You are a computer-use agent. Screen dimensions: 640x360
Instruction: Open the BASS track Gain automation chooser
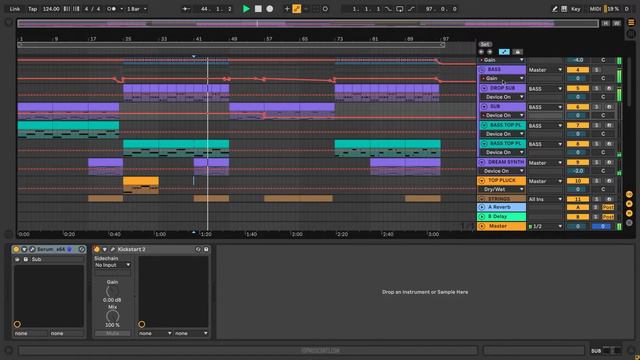(x=502, y=78)
